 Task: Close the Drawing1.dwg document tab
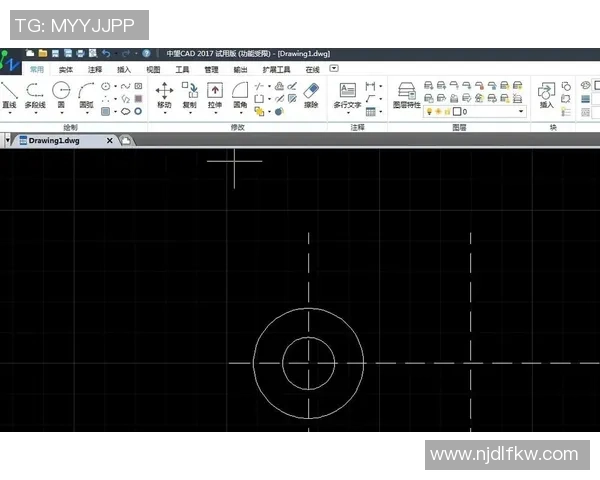pos(110,141)
